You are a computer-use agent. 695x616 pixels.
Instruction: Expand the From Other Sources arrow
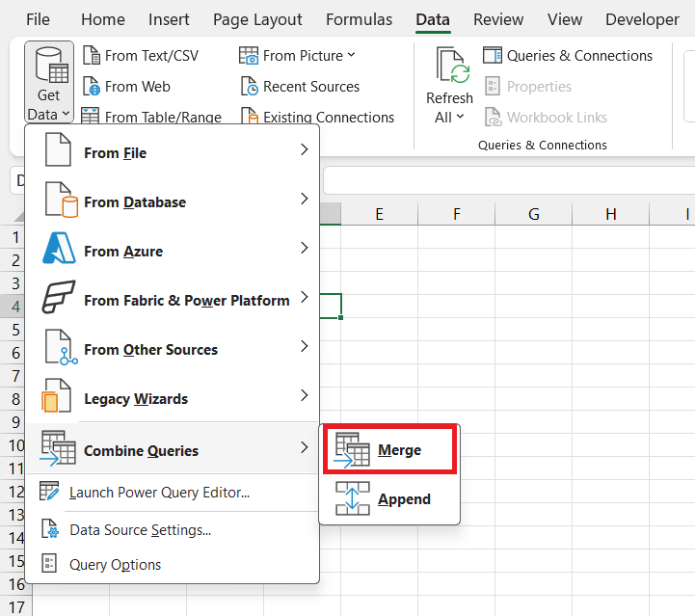click(x=304, y=346)
